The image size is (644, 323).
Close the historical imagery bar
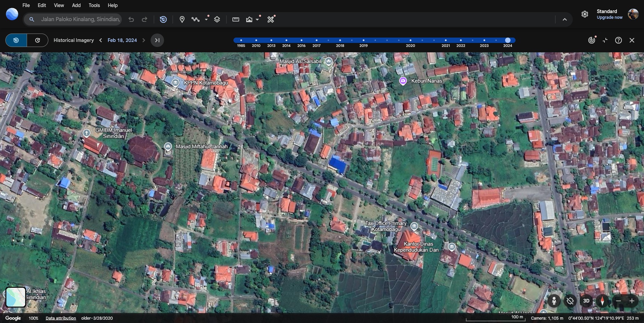pos(632,40)
